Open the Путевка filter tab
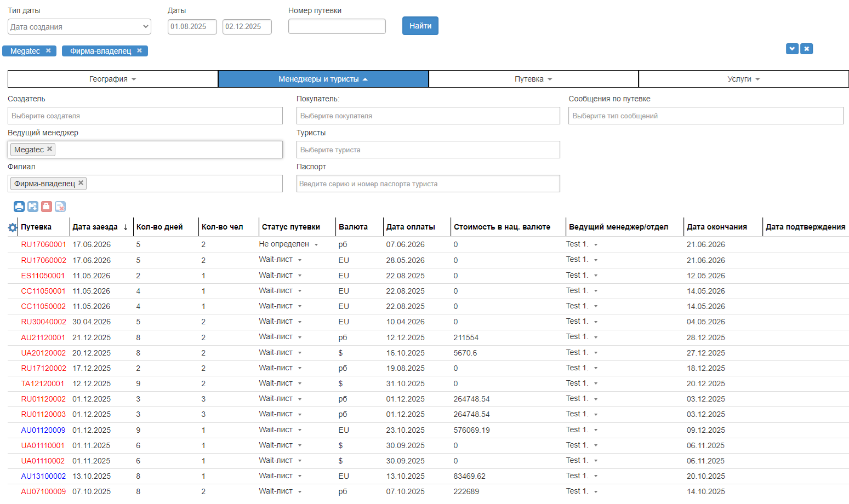Screen dimensions: 849x504 [533, 79]
